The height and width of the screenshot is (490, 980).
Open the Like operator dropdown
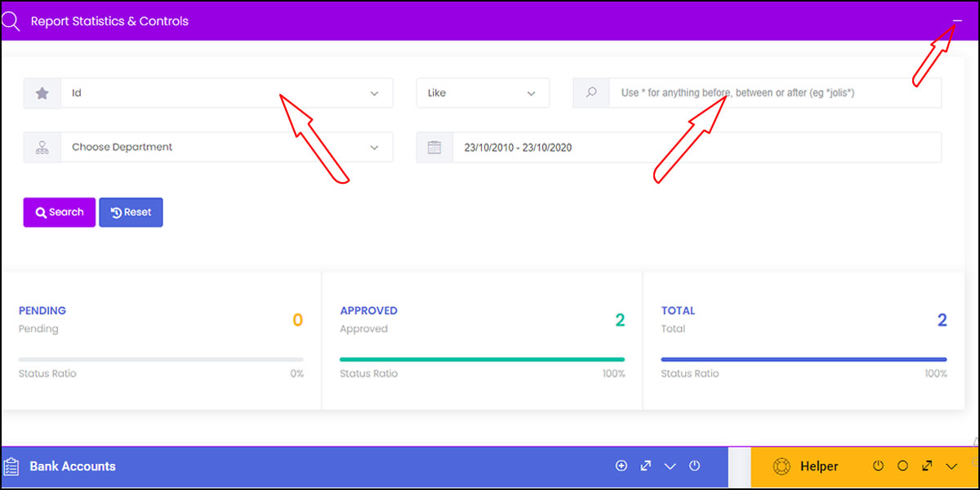[x=483, y=93]
